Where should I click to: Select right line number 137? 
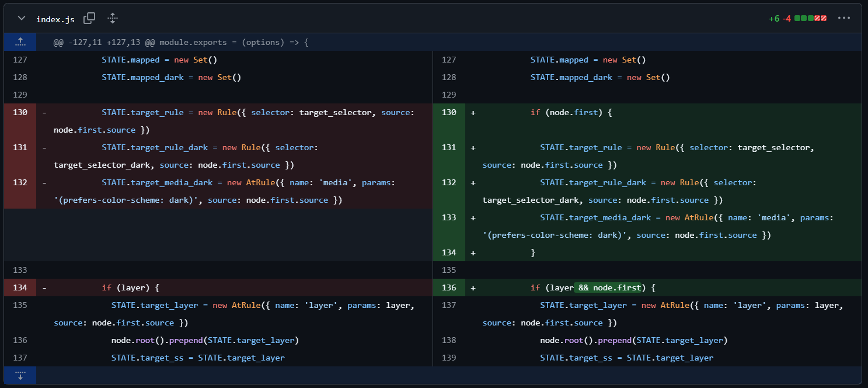pos(449,305)
